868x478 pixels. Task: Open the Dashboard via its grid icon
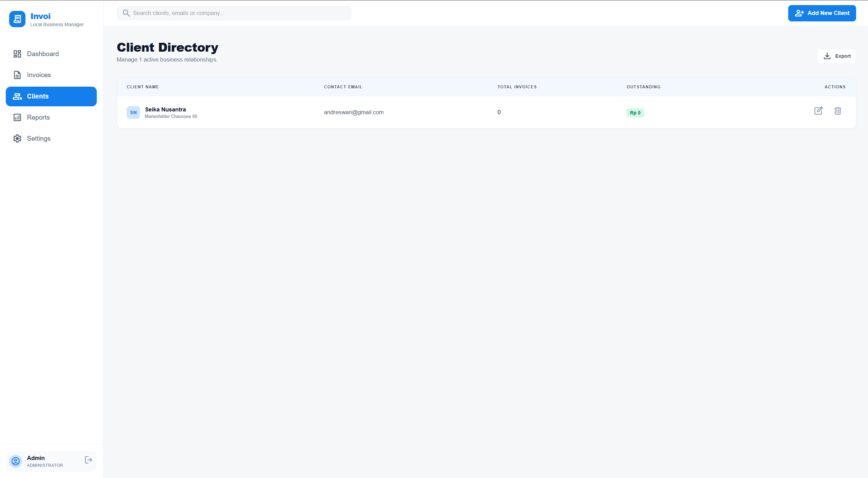(17, 54)
